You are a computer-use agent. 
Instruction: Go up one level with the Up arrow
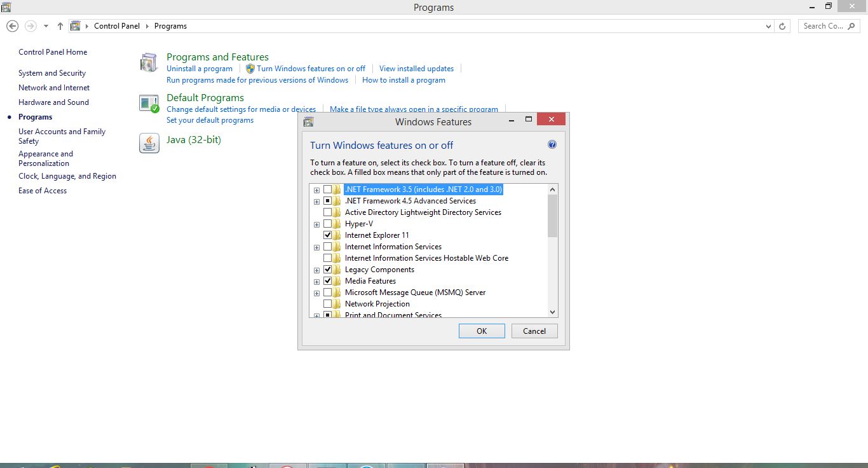tap(60, 26)
